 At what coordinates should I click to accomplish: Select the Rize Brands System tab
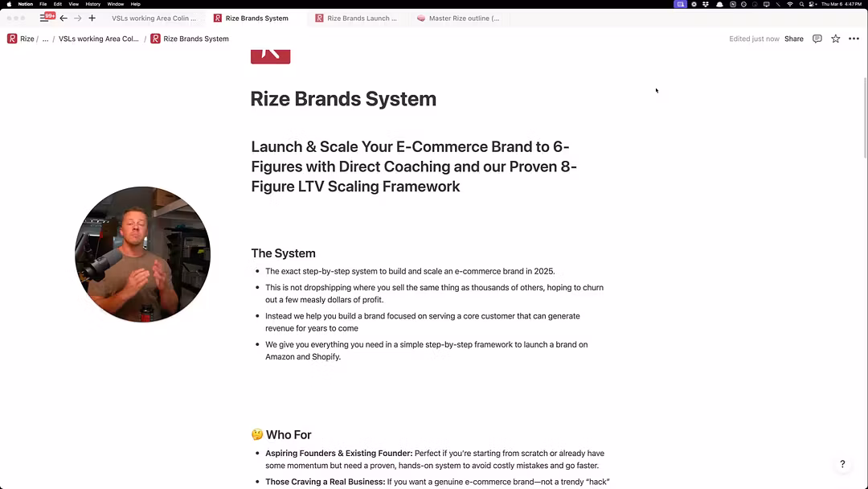tap(252, 18)
